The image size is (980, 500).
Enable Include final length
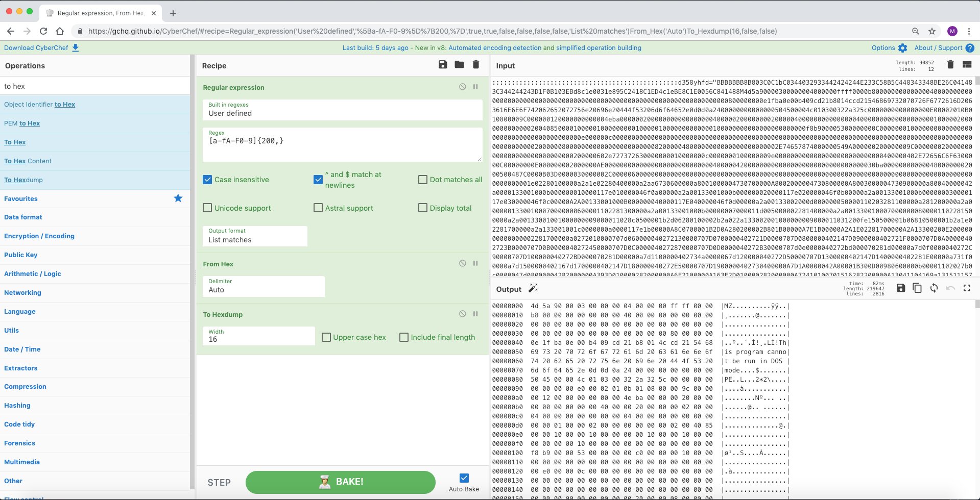pos(404,337)
